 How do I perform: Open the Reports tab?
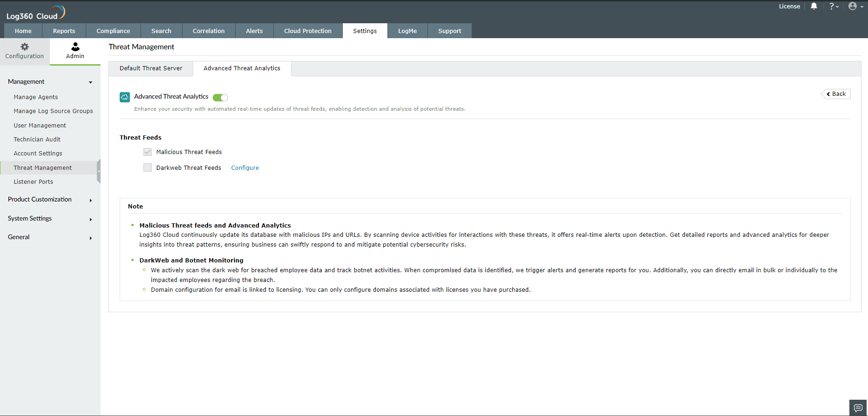coord(64,31)
